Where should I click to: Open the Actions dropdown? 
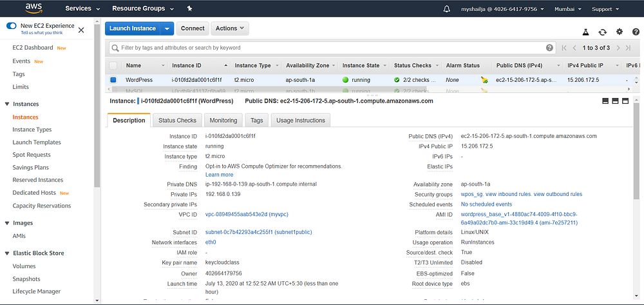point(230,28)
